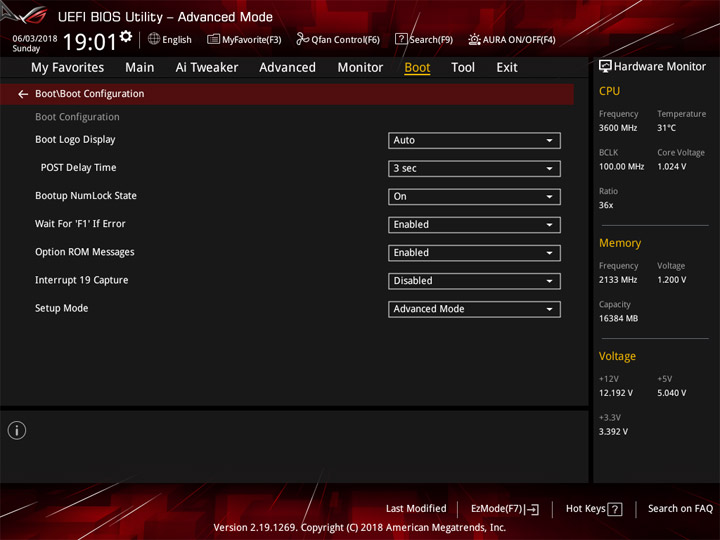The height and width of the screenshot is (540, 720).
Task: Click the info icon in help panel
Action: (x=17, y=431)
